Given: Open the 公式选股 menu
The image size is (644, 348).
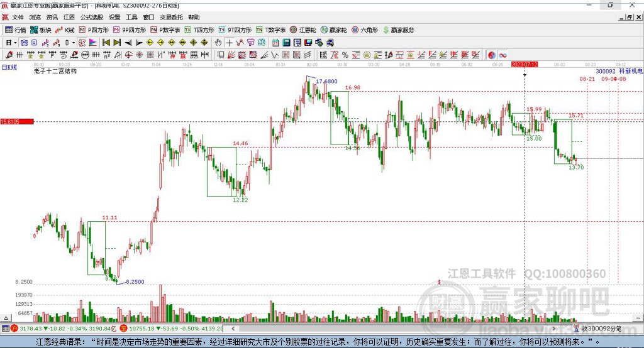Looking at the screenshot, I should (x=92, y=17).
